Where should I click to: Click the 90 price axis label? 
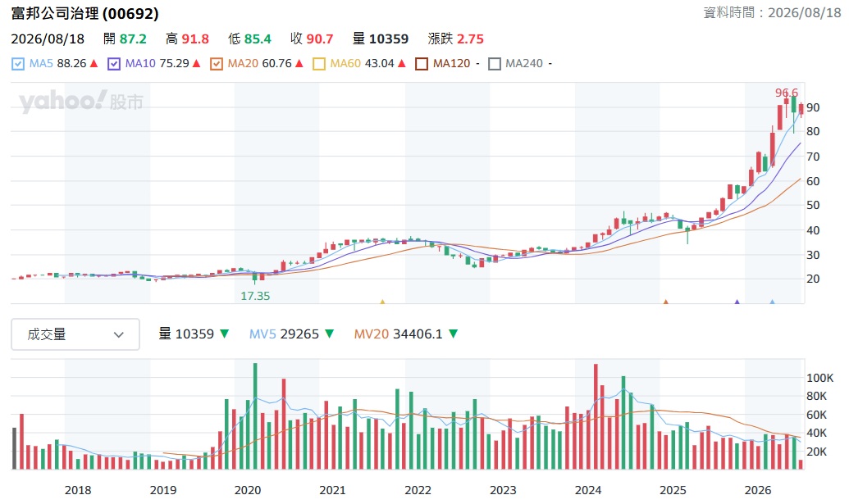tap(813, 107)
